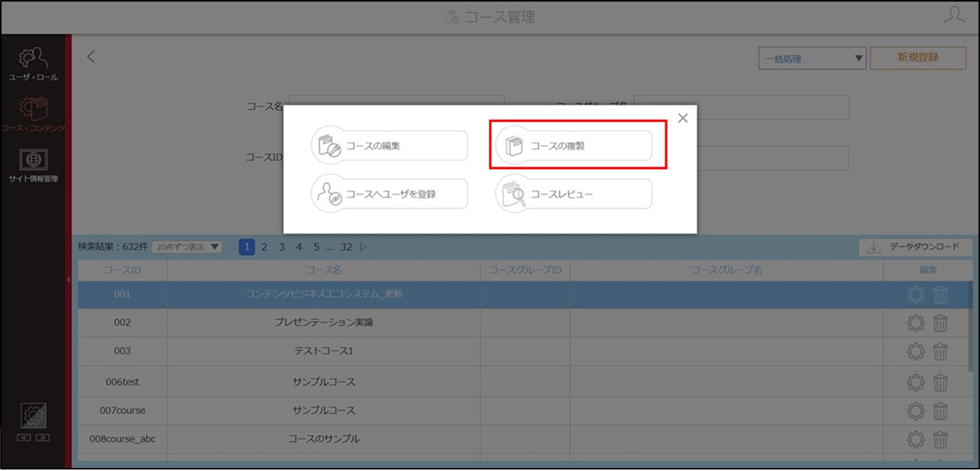The height and width of the screenshot is (471, 980).
Task: Open コースレビュー from the dialog
Action: [x=574, y=194]
